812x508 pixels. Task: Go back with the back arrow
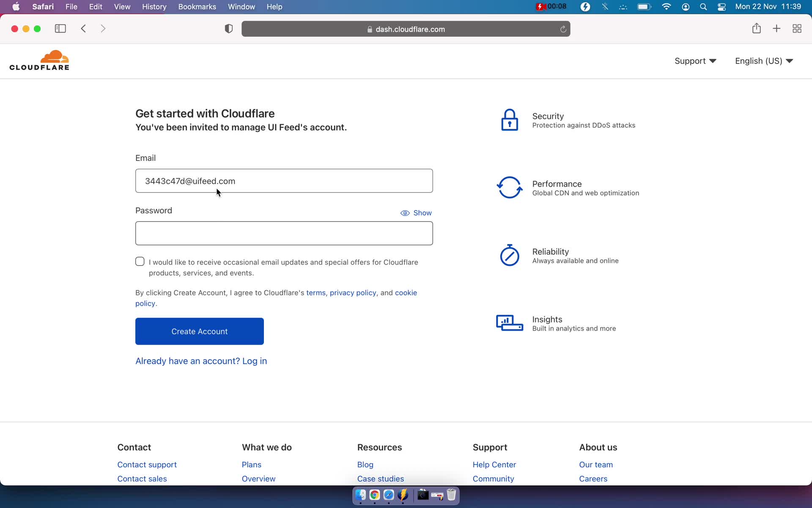[x=83, y=29]
